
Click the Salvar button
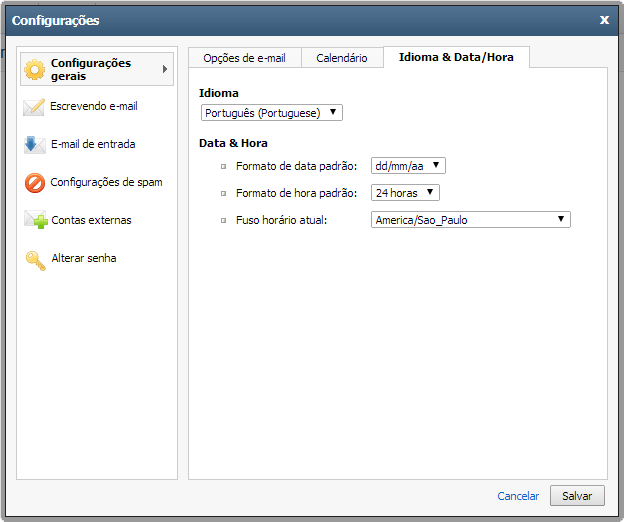point(577,496)
